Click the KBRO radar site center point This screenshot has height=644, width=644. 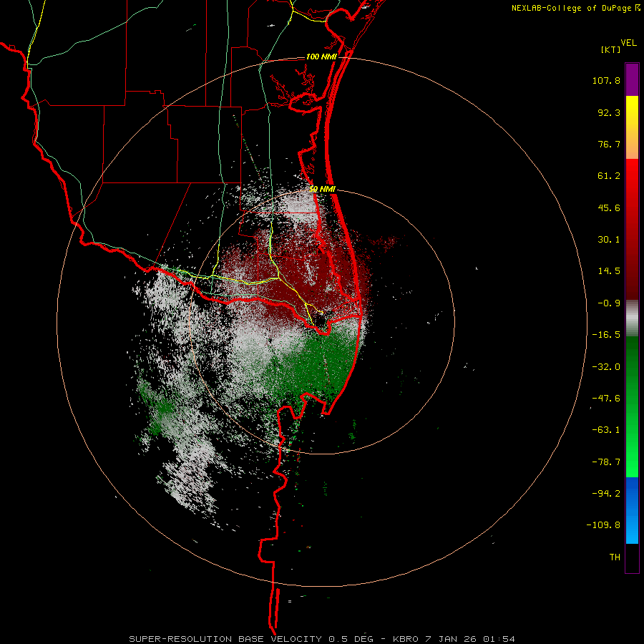(323, 321)
